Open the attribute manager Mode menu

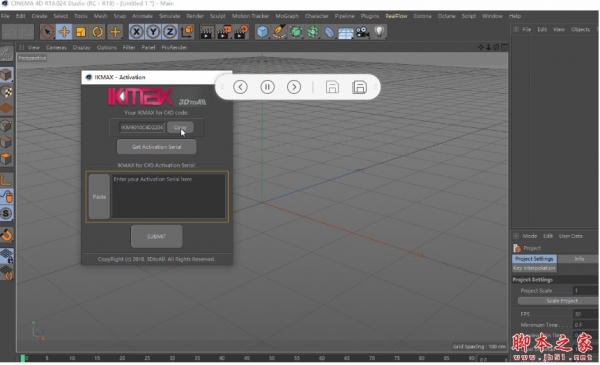pyautogui.click(x=530, y=236)
